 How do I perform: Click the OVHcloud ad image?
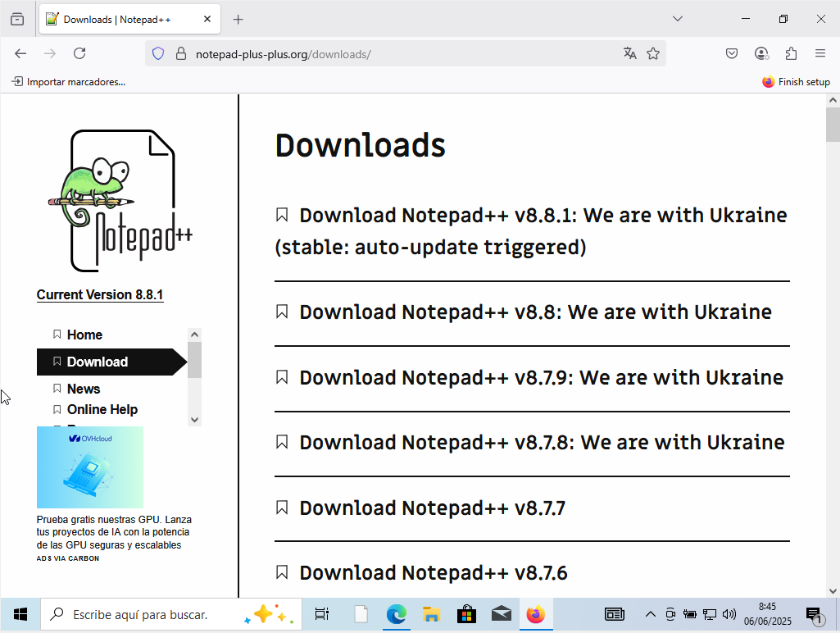pyautogui.click(x=90, y=467)
